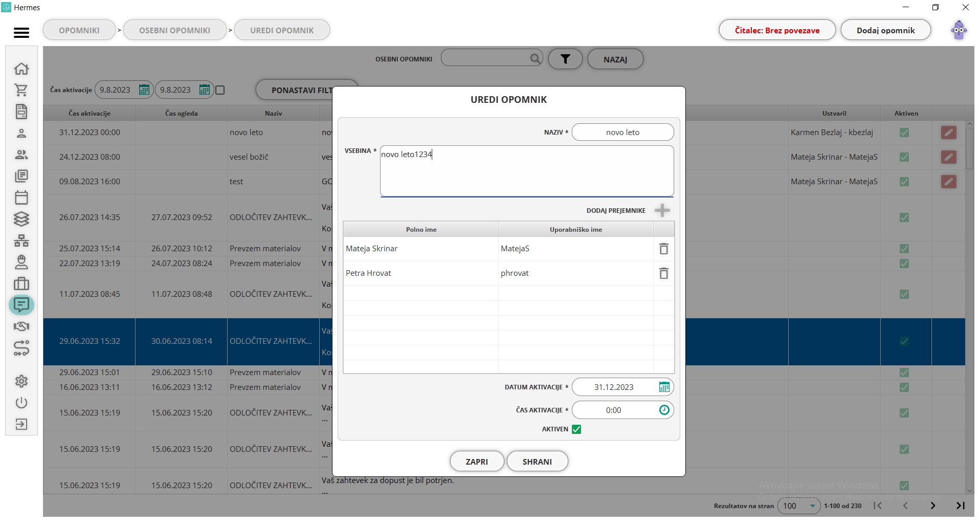Screen dimensions: 980x525
Task: Click the Ustvaril column header
Action: [834, 113]
